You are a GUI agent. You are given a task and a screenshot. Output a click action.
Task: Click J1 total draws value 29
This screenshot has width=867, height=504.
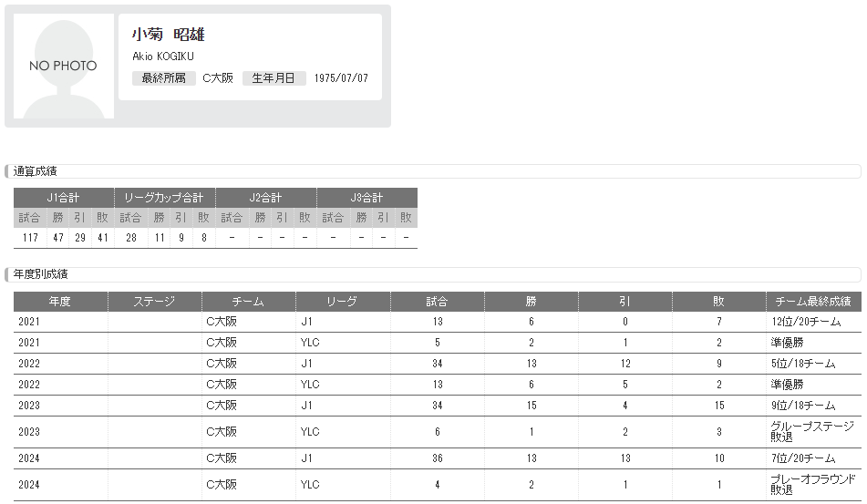pos(80,238)
